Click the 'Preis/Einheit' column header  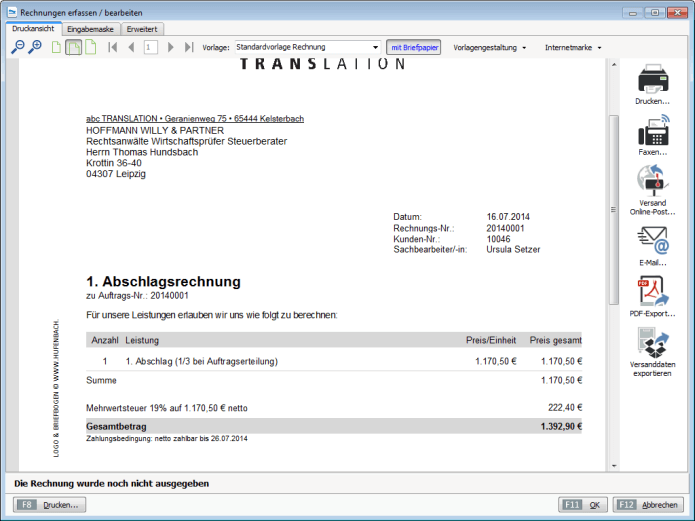[x=491, y=340]
